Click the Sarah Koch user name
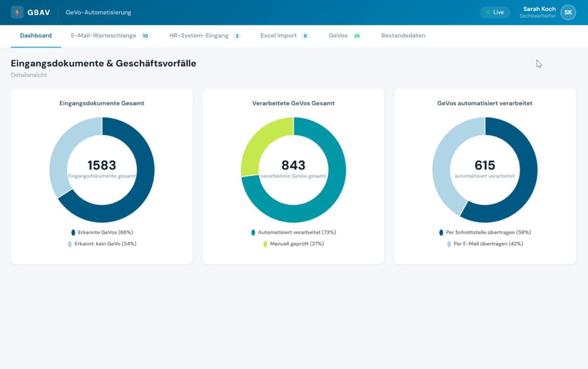 pyautogui.click(x=539, y=9)
